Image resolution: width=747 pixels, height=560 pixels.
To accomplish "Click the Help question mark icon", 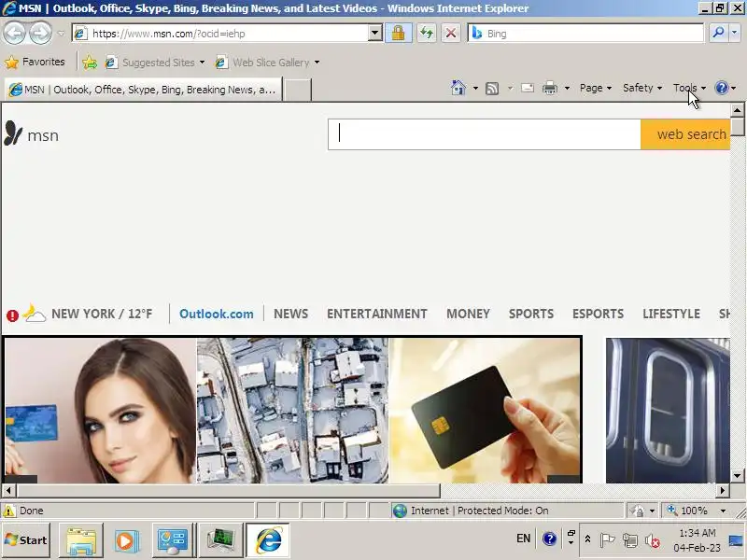I will (x=722, y=88).
